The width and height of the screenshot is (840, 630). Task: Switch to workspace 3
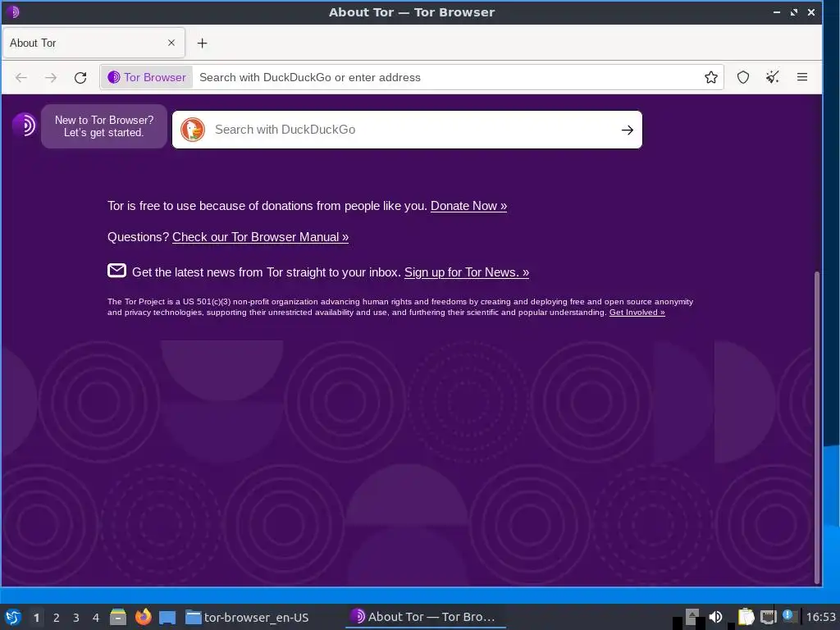[x=76, y=618]
